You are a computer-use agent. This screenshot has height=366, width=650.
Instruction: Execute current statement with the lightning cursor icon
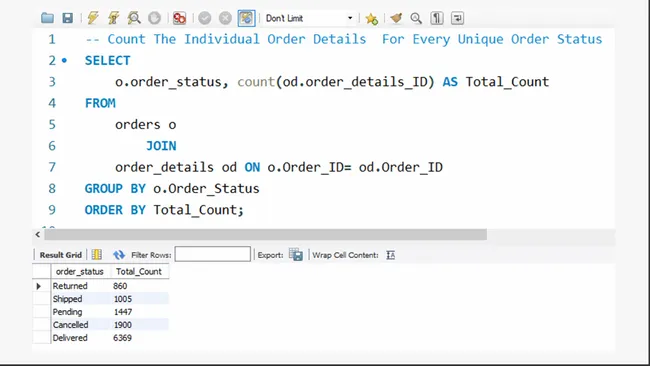[113, 18]
